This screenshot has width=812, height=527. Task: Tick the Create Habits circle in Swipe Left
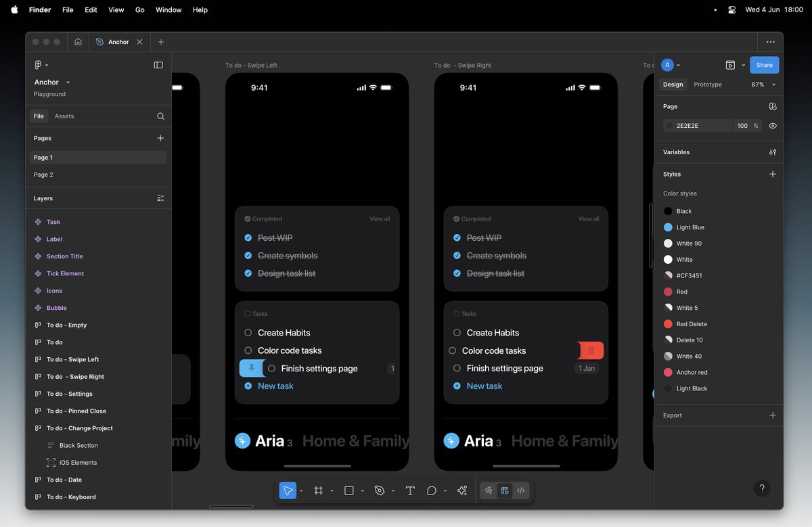click(x=248, y=333)
